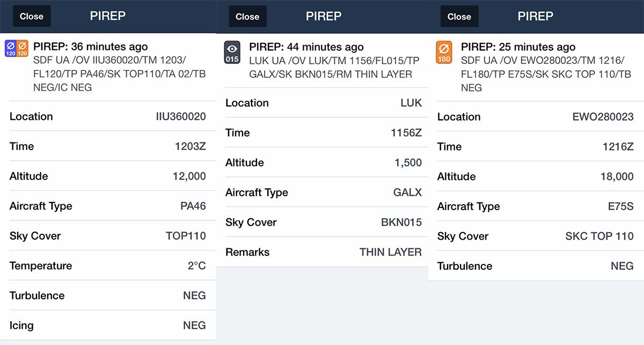Tap the Aircraft Type PA46 row
Image resolution: width=644 pixels, height=345 pixels.
108,206
